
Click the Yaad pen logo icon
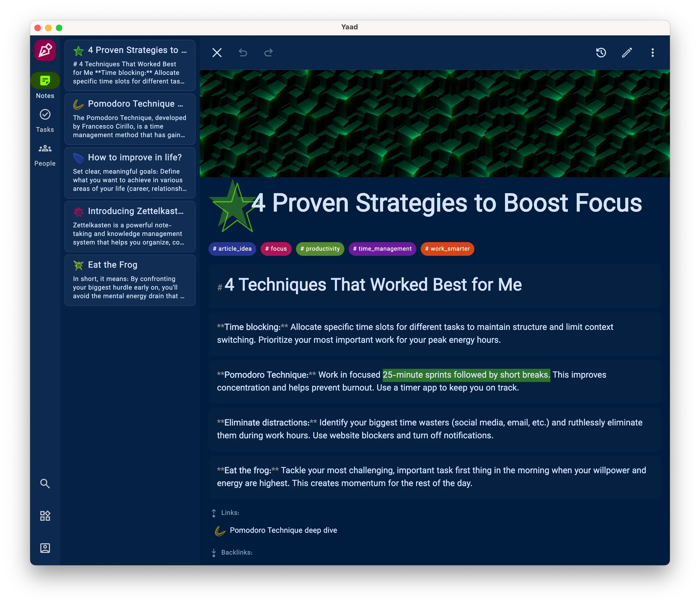point(45,51)
